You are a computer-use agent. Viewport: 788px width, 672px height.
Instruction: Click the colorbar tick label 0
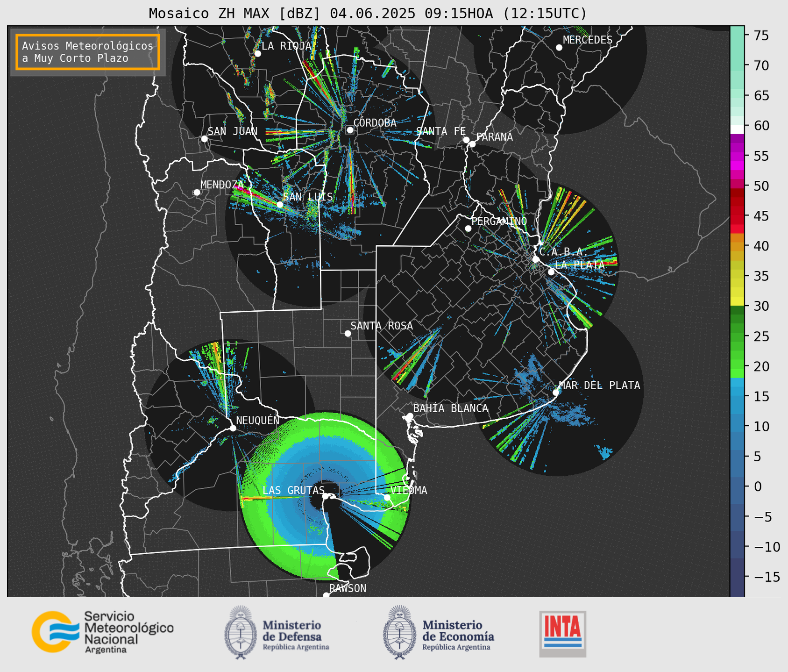pos(758,487)
